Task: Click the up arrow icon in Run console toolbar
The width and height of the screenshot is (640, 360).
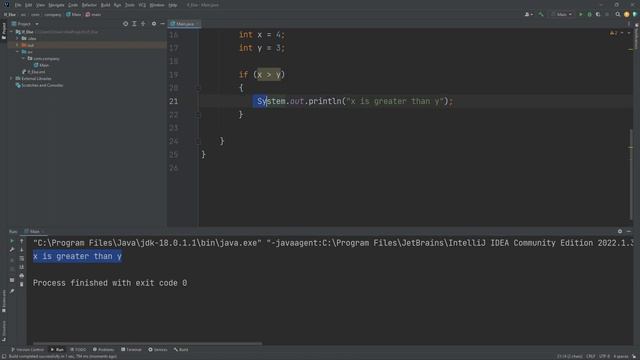Action: [x=22, y=241]
